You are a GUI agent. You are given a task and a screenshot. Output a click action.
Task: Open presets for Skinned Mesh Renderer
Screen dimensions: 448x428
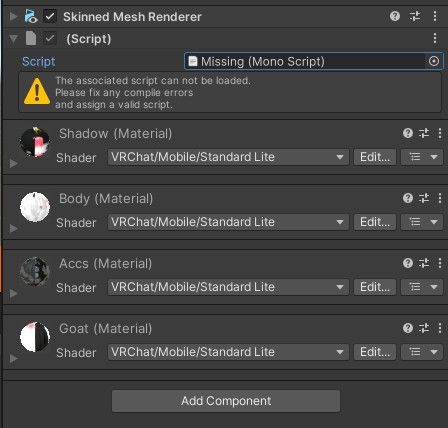[415, 16]
